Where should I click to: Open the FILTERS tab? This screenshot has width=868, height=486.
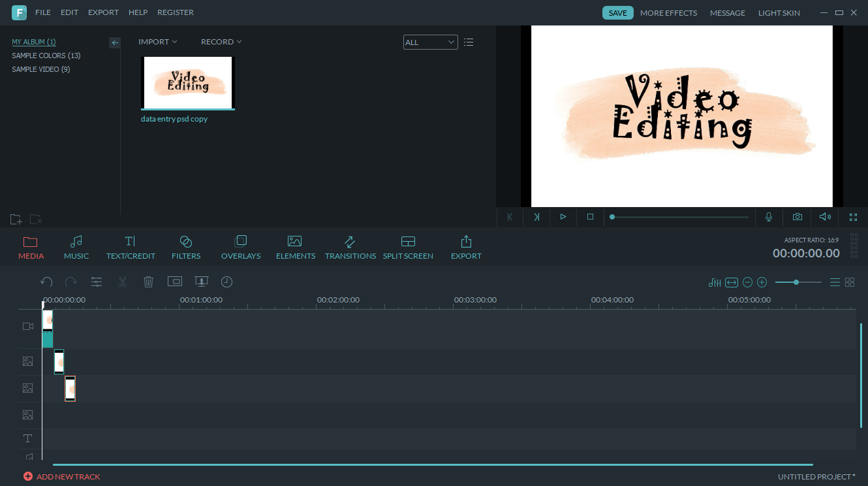pos(186,248)
